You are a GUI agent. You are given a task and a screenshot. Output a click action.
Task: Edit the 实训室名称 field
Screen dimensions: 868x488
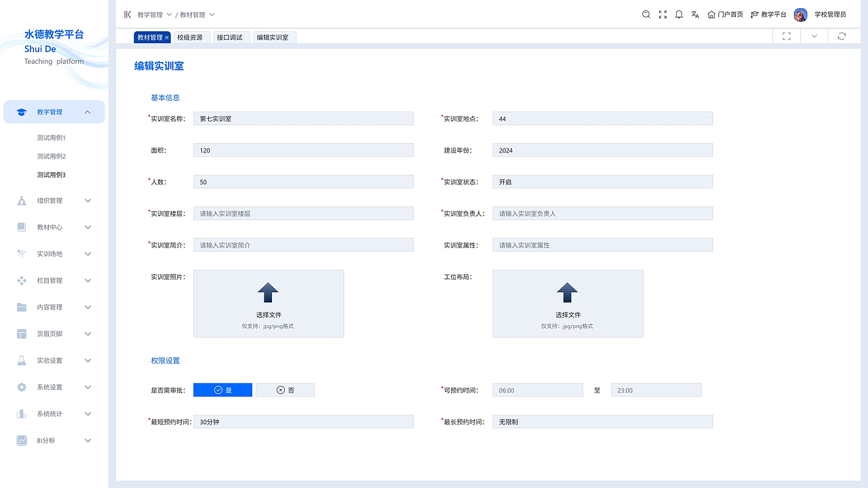point(303,119)
